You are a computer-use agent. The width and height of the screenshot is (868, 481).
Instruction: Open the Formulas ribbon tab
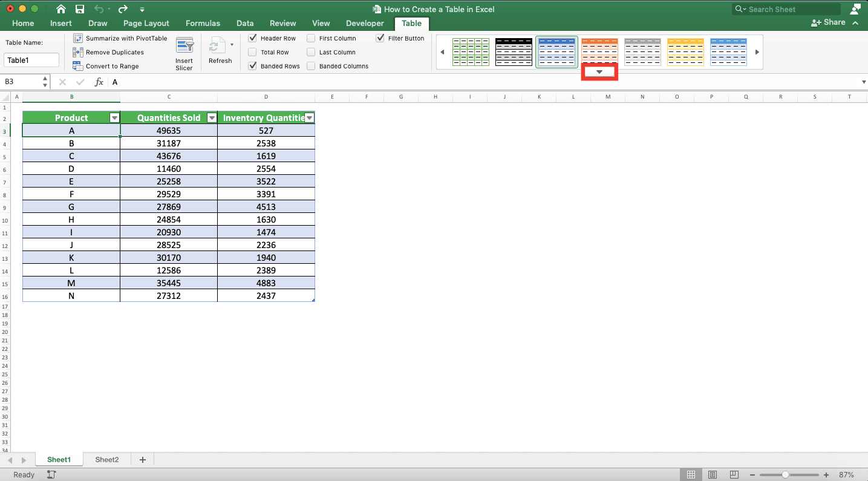[203, 23]
